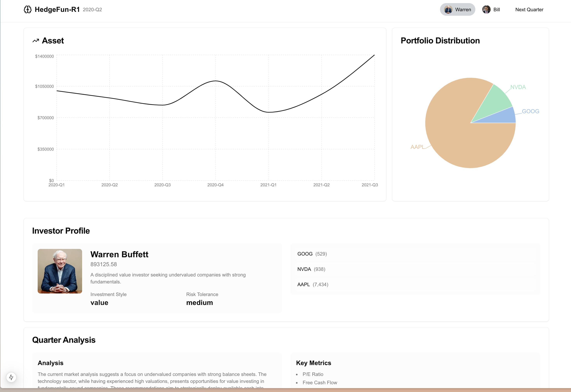This screenshot has height=392, width=571.
Task: Click the 2020-Q2 quarter label in header
Action: coord(92,9)
